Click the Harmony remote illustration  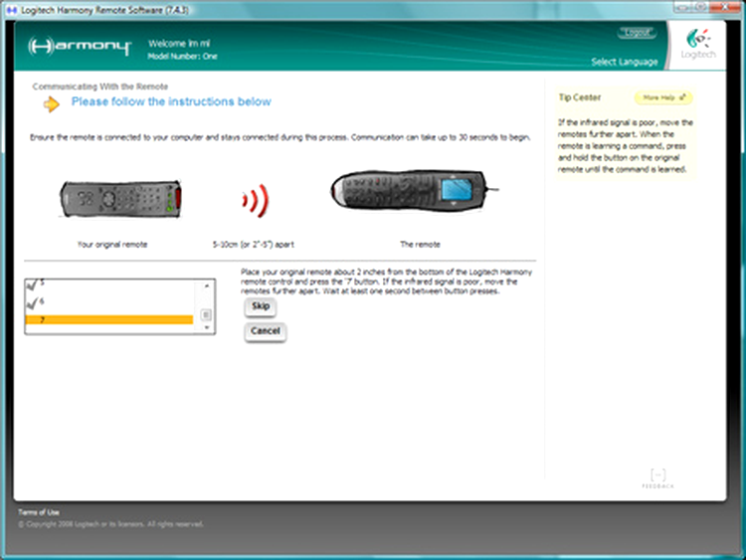coord(411,194)
